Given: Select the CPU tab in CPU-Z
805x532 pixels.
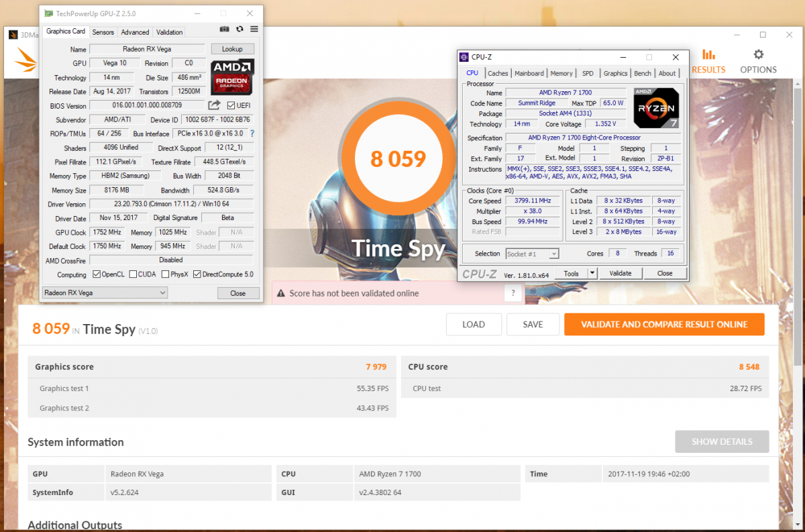Looking at the screenshot, I should pos(472,73).
